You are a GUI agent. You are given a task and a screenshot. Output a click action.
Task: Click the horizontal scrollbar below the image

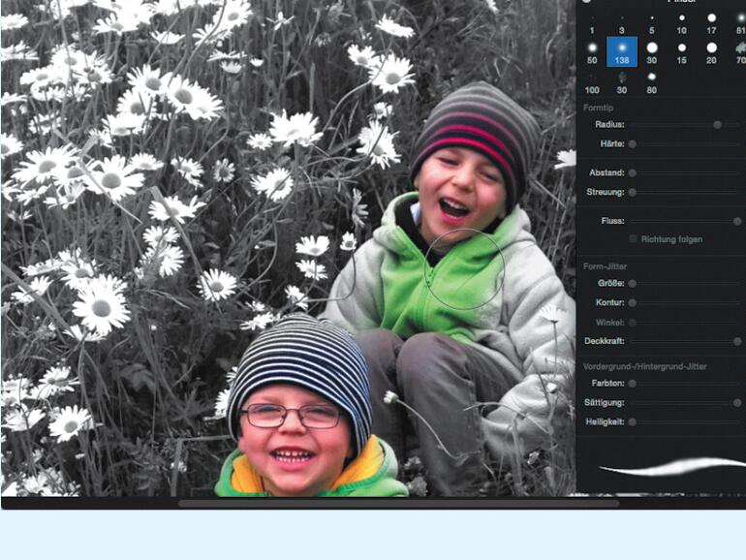[x=397, y=503]
